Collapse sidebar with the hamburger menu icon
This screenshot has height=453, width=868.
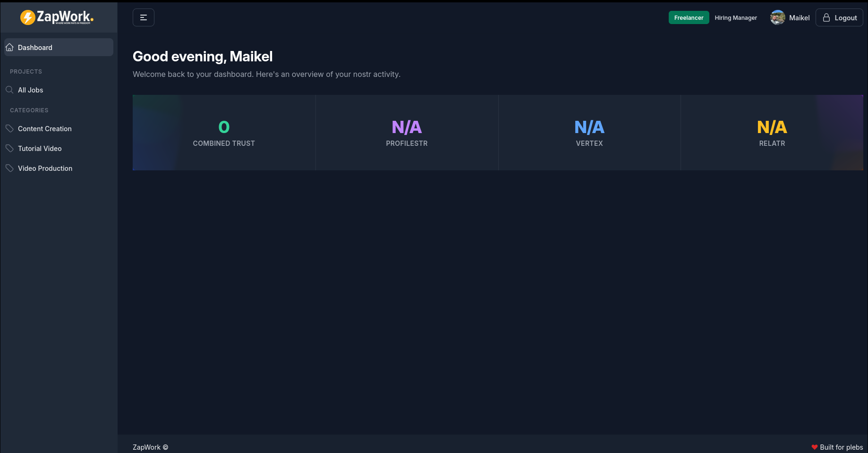[x=144, y=17]
